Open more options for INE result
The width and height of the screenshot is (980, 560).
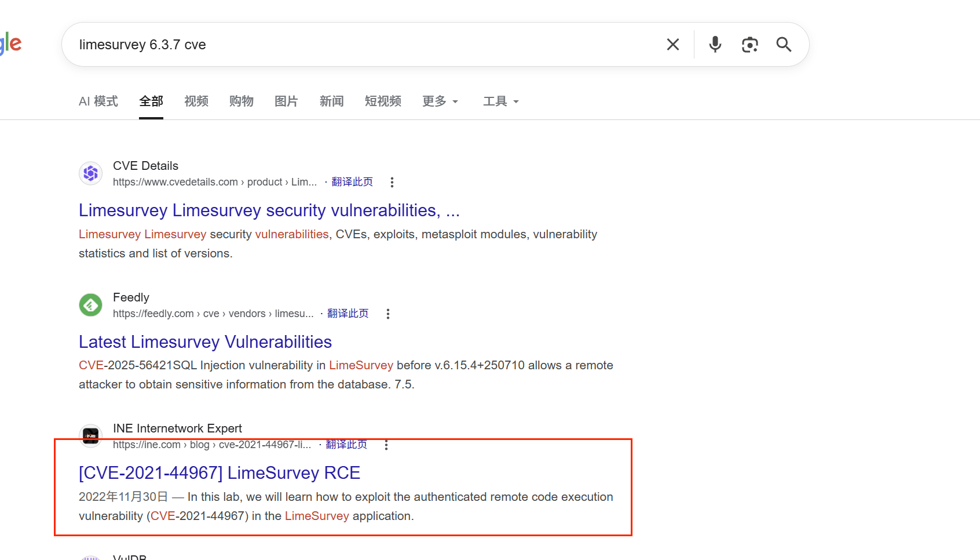[x=386, y=445]
